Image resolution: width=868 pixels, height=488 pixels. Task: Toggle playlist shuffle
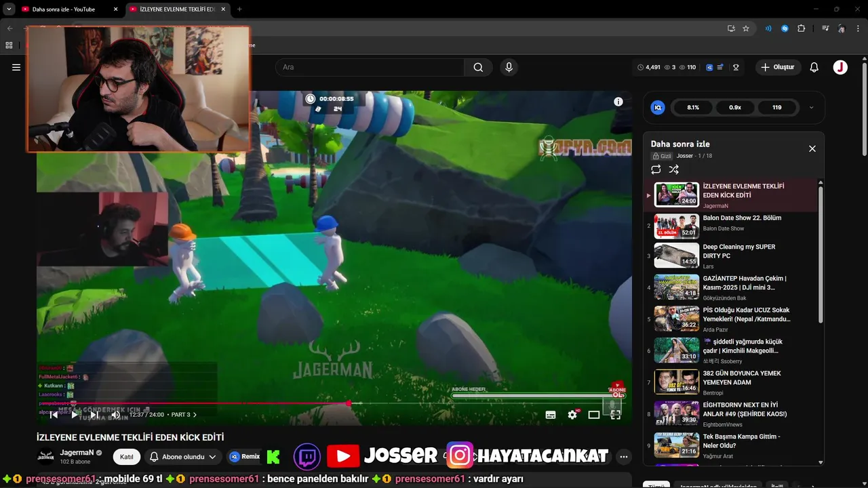coord(673,169)
